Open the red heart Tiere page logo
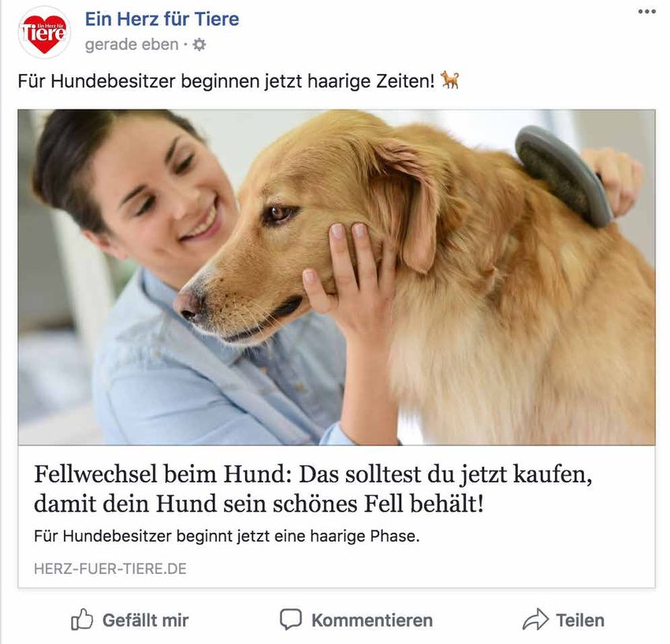The width and height of the screenshot is (670, 644). (x=44, y=33)
